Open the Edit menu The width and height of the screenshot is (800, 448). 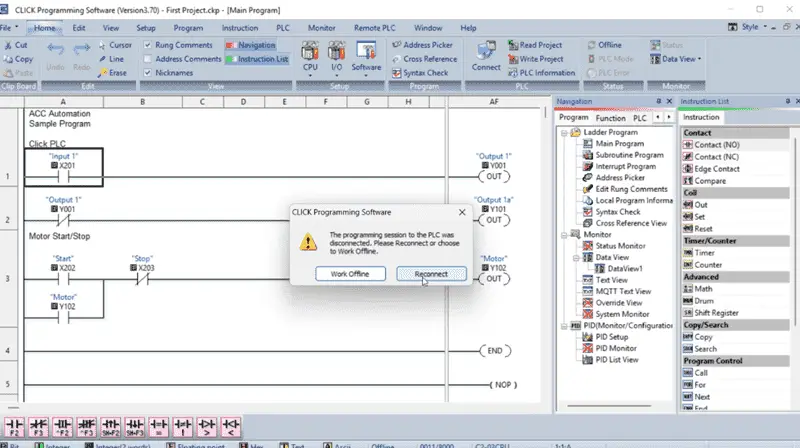coord(79,28)
